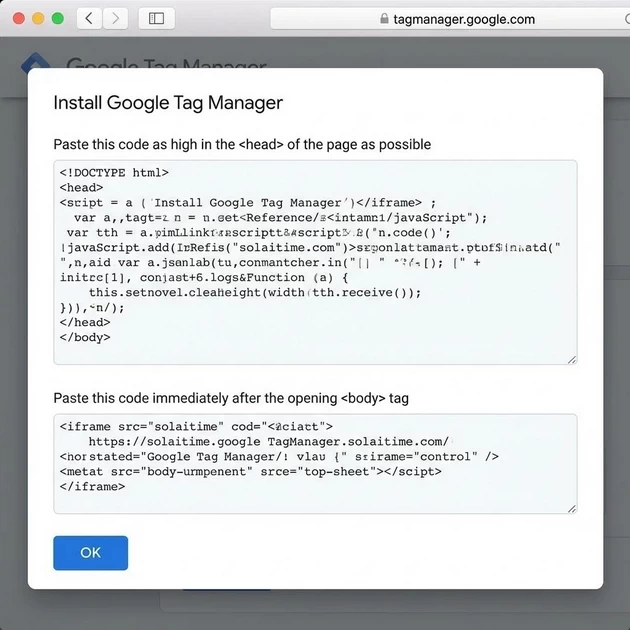This screenshot has width=630, height=630.
Task: Toggle the Safari sidebar button
Action: tap(156, 18)
